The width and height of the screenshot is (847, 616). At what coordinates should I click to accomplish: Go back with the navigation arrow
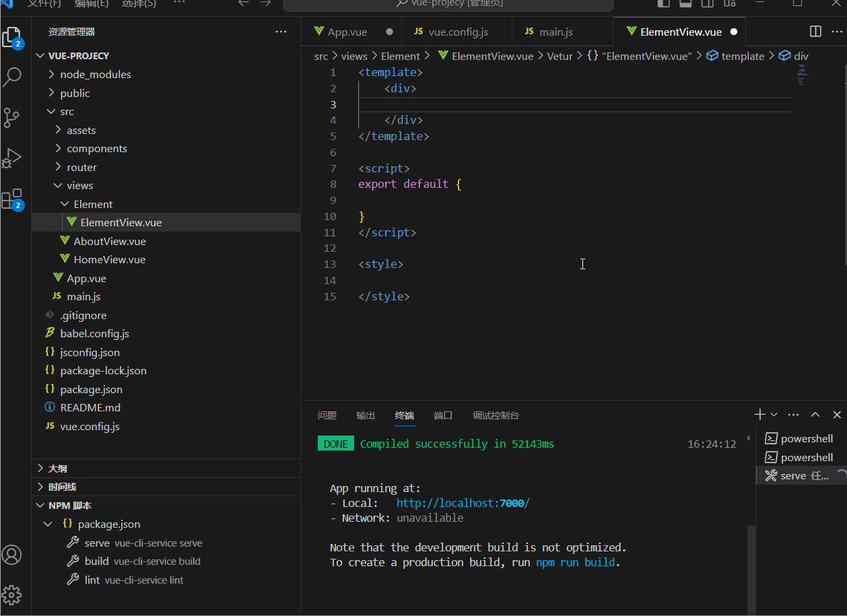(244, 3)
